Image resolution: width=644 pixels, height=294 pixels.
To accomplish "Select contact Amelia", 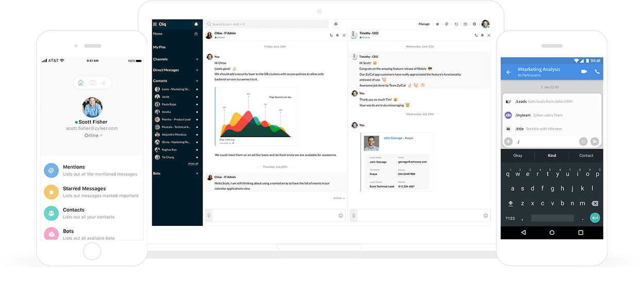I will point(176,112).
